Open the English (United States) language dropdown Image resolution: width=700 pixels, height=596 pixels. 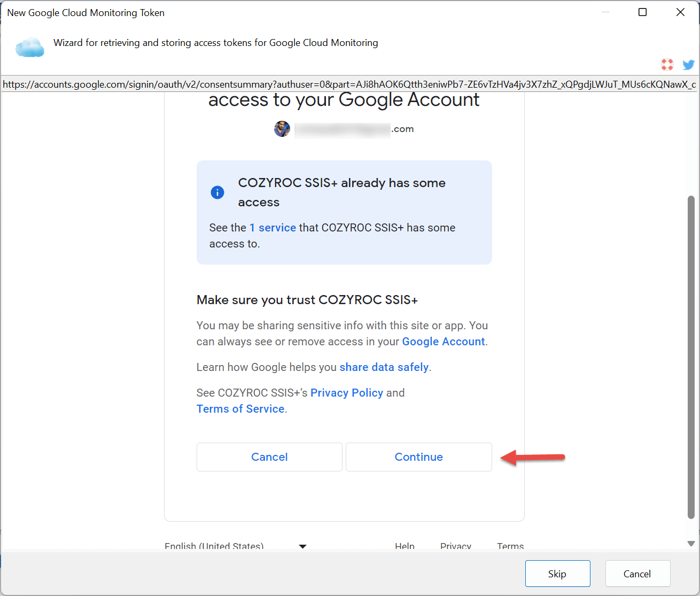(235, 546)
